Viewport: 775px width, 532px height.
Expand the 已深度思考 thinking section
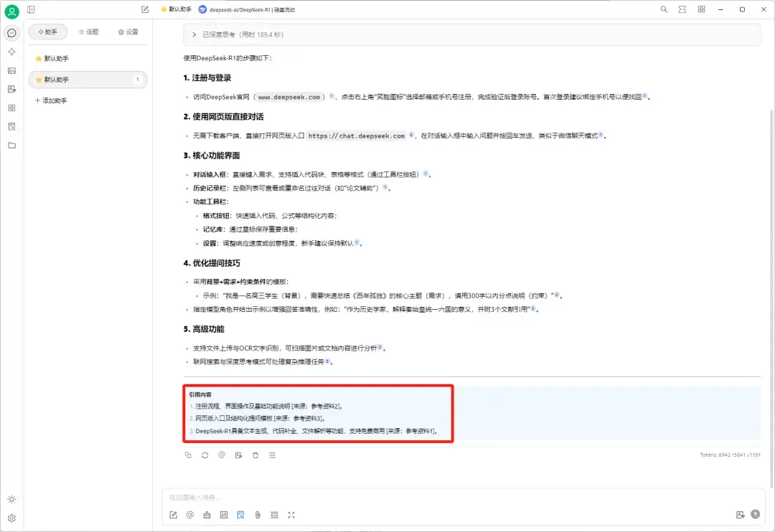click(472, 34)
